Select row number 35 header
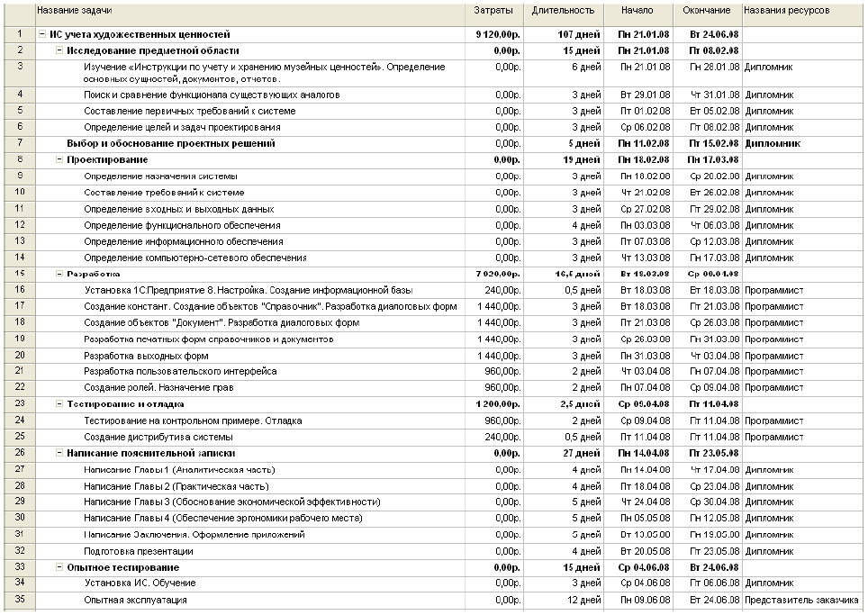 (x=20, y=600)
